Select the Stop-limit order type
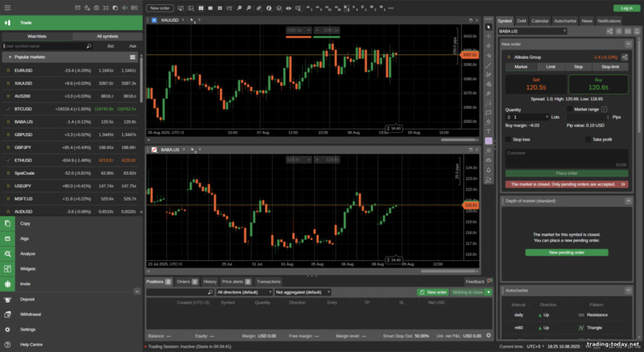The height and width of the screenshot is (352, 644). pos(610,67)
